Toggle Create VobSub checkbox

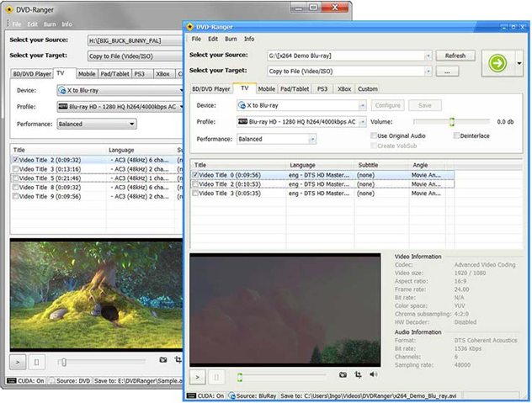pos(374,146)
